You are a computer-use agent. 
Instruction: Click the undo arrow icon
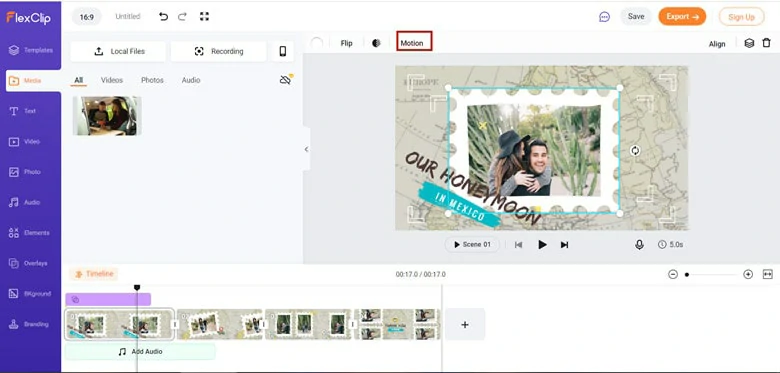pyautogui.click(x=163, y=16)
